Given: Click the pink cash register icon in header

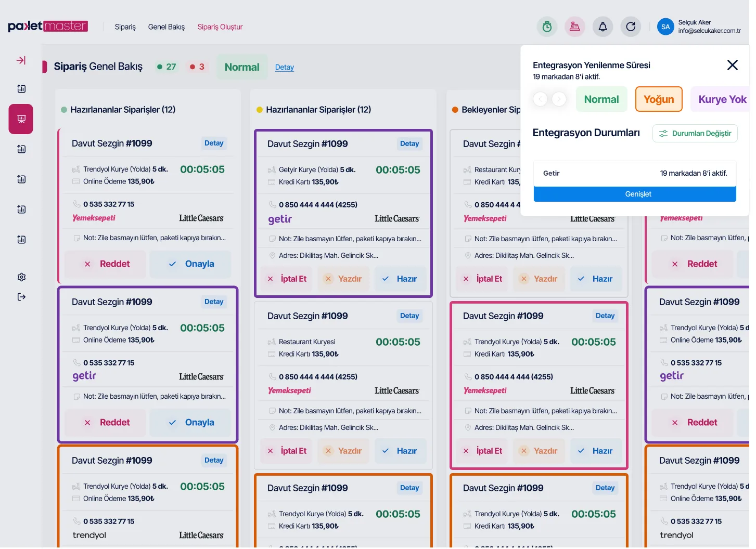Looking at the screenshot, I should (x=575, y=27).
